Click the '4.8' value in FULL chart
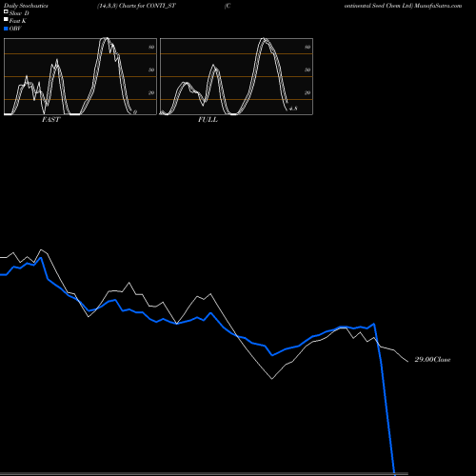 tap(293, 109)
